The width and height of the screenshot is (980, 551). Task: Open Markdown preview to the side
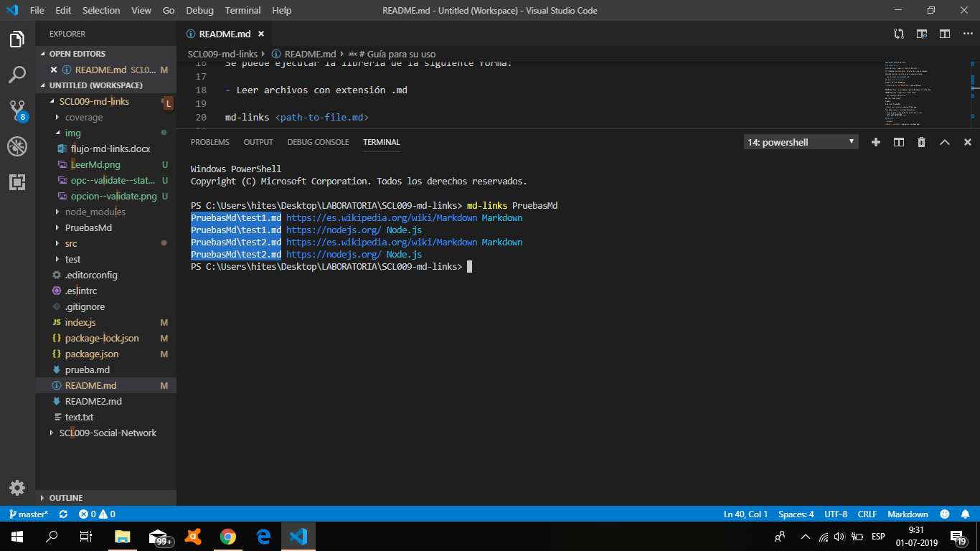coord(922,34)
